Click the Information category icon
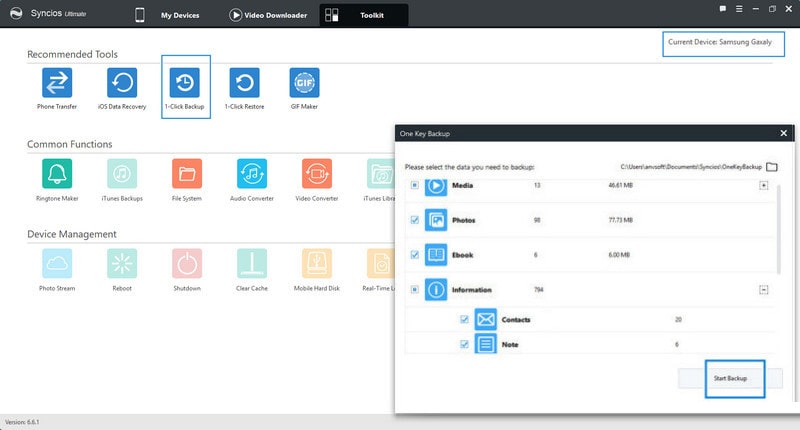800x430 pixels. click(x=436, y=290)
